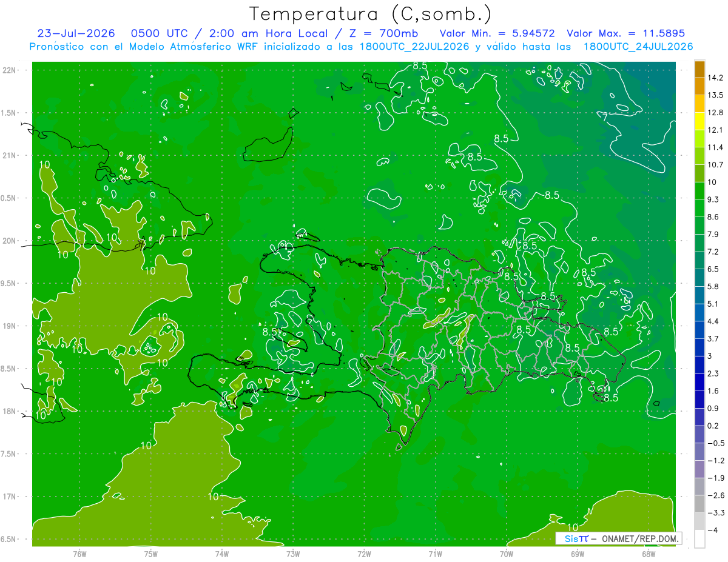Click the '-0.5' colorbar value
Image resolution: width=728 pixels, height=562 pixels.
716,444
